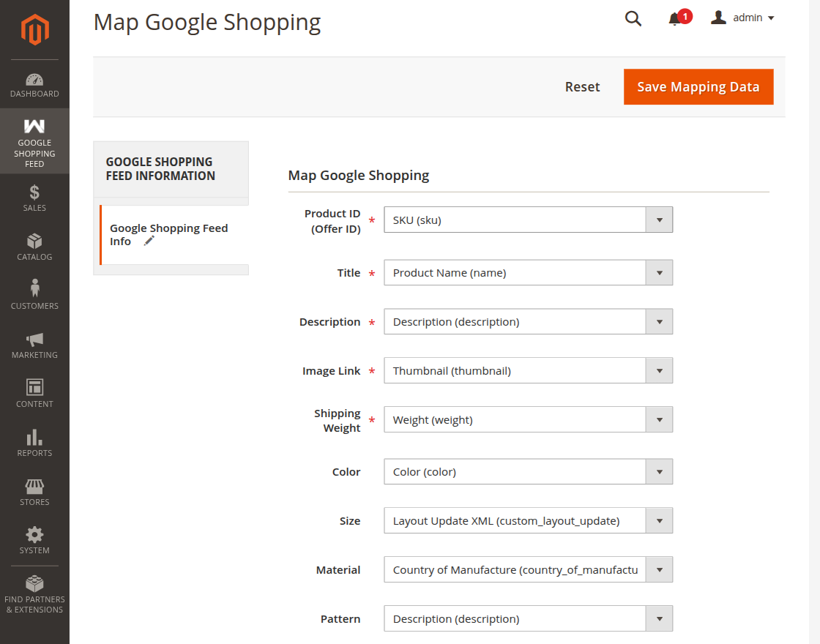Click the Magento logo icon
This screenshot has width=820, height=644.
34,29
